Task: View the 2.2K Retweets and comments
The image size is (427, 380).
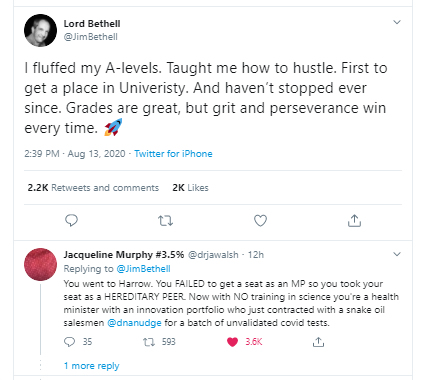Action: click(x=93, y=188)
